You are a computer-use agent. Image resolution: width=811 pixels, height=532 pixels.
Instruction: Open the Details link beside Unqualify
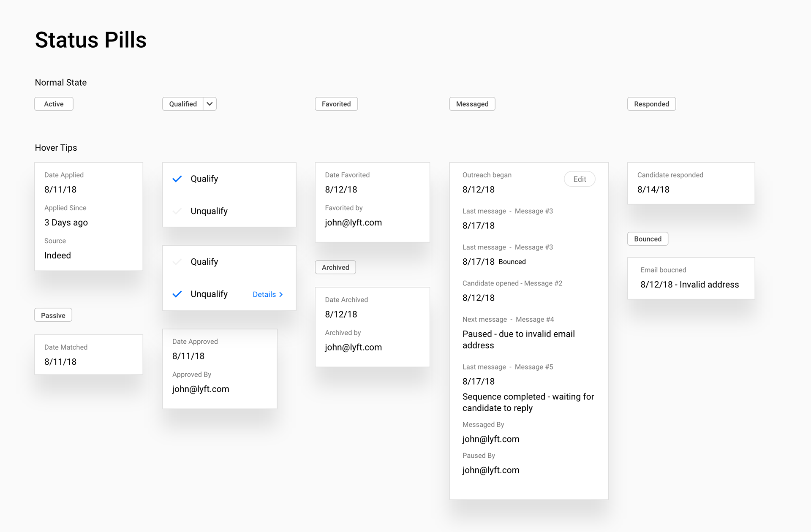click(268, 294)
